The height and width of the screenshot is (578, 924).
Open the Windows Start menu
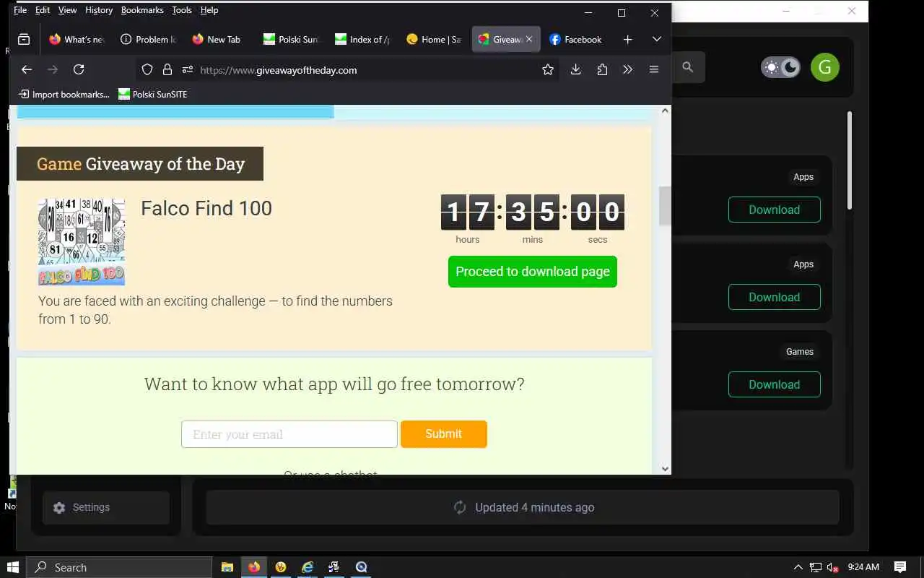pos(12,567)
